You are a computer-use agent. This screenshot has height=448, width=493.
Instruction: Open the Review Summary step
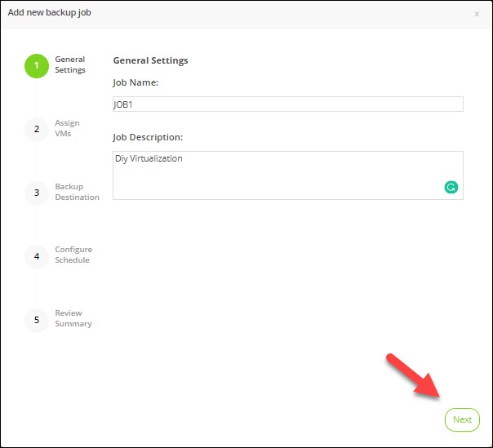(73, 318)
